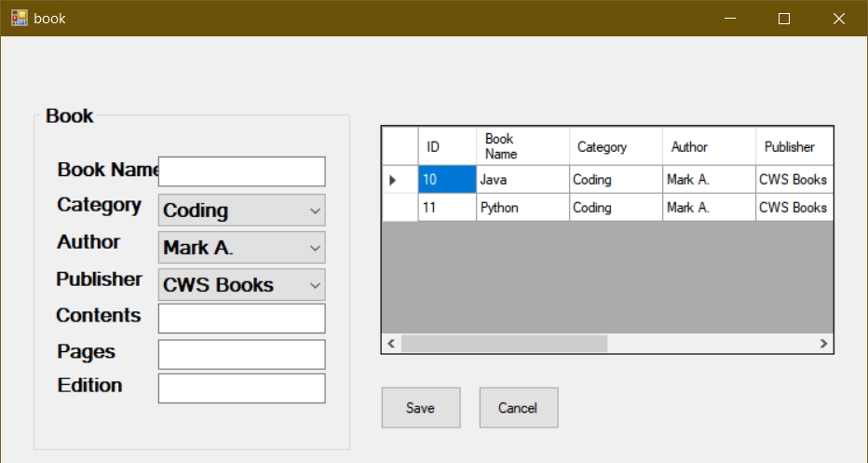Click the Mark A. cell in Python row
Image resolution: width=868 pixels, height=463 pixels.
coord(709,208)
